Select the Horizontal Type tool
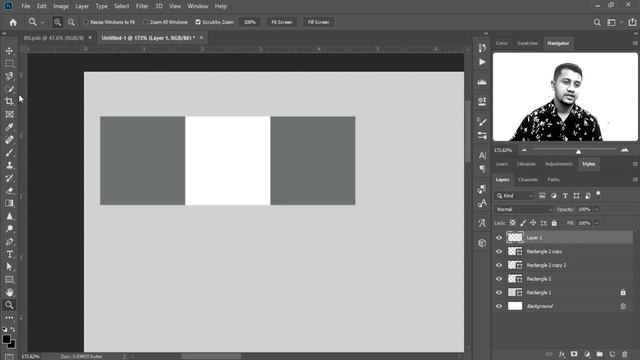The height and width of the screenshot is (360, 640). coord(9,254)
